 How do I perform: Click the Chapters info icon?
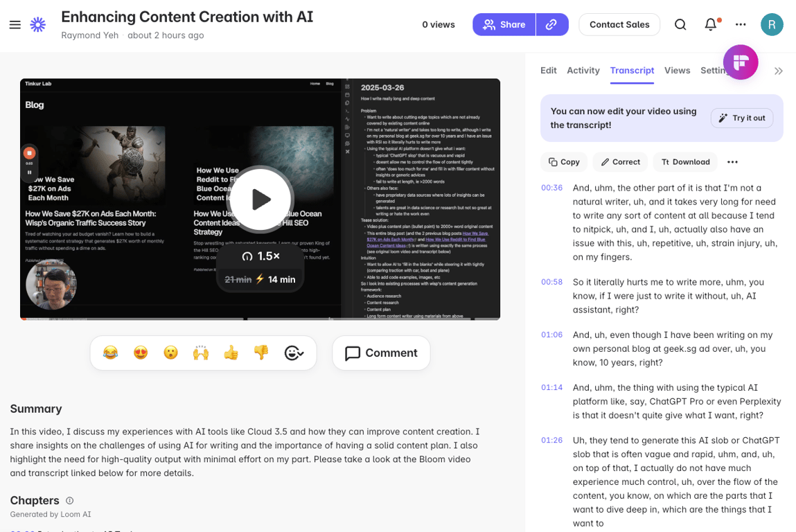coord(69,501)
